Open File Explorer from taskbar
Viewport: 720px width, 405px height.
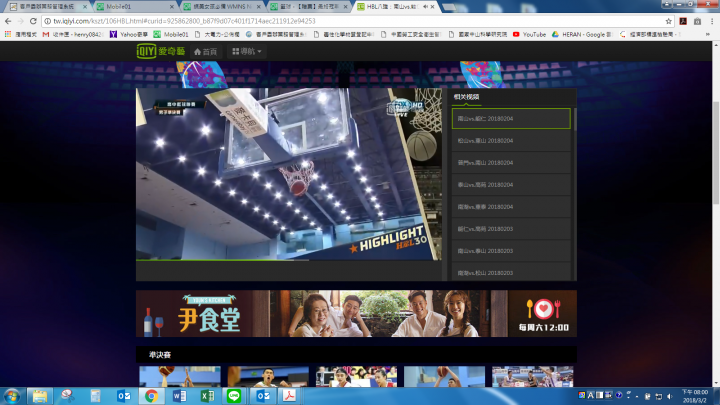(x=40, y=396)
